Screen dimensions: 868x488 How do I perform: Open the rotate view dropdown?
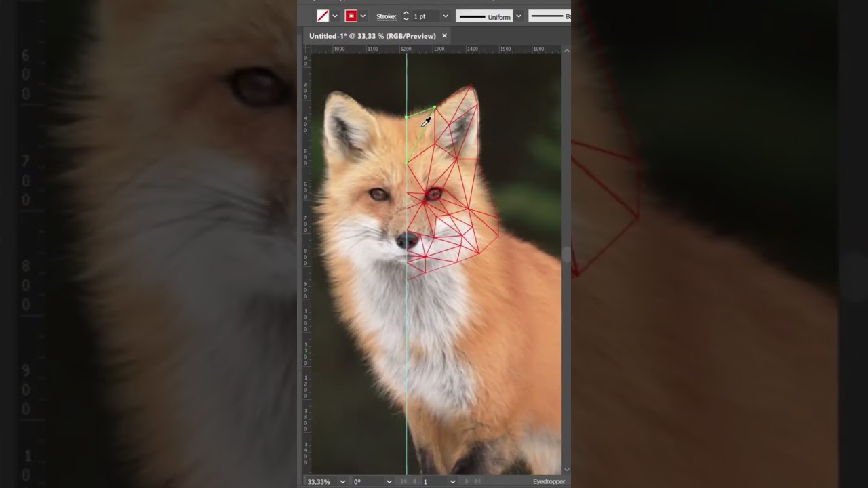389,481
